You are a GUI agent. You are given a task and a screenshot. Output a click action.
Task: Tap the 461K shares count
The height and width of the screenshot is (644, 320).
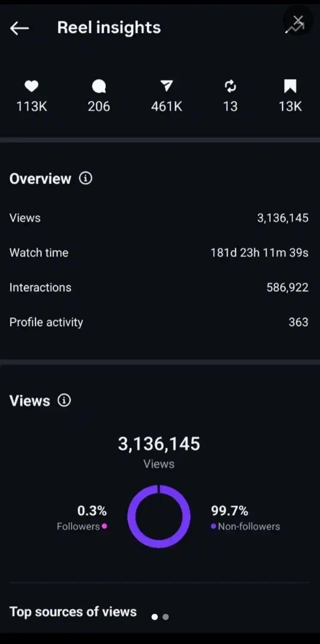click(x=166, y=106)
